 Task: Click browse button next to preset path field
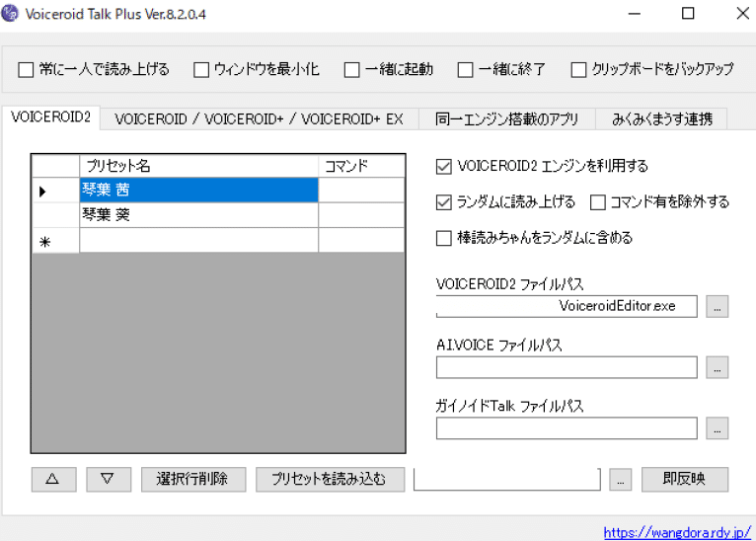click(620, 480)
